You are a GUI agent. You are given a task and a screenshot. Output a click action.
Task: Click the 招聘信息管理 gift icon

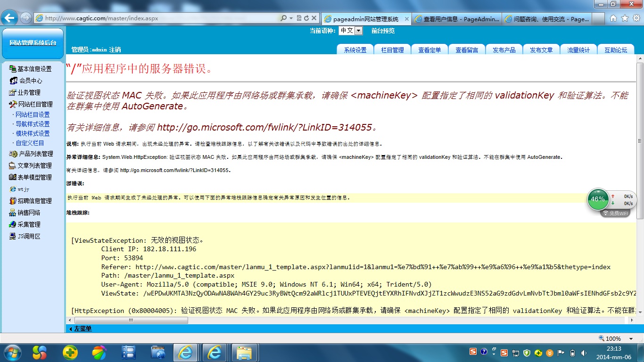[13, 201]
